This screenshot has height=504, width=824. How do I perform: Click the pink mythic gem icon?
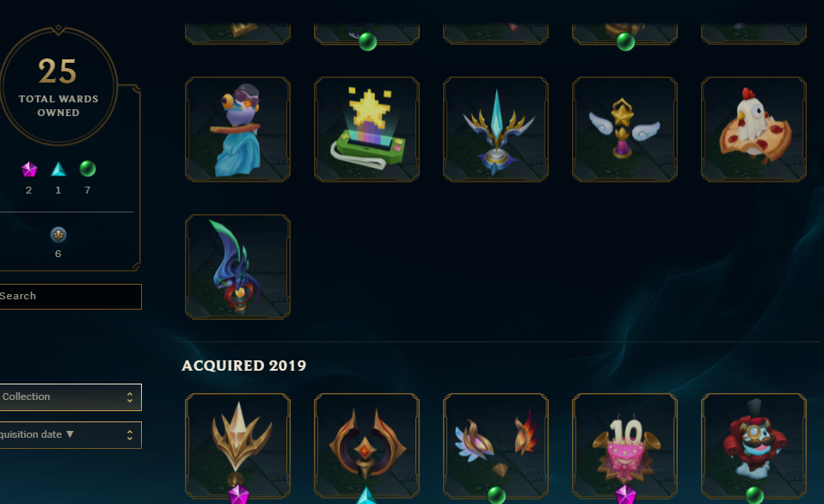pos(29,169)
